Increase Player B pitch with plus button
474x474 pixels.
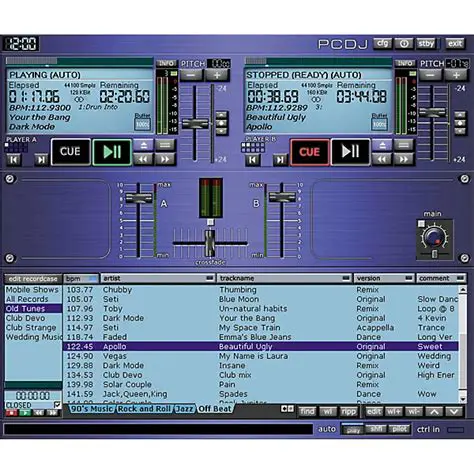point(456,75)
